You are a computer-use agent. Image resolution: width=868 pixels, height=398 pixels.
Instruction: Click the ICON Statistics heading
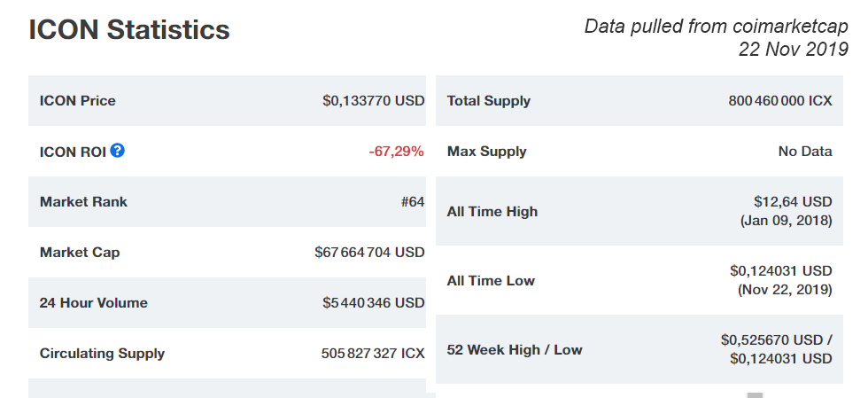(129, 29)
